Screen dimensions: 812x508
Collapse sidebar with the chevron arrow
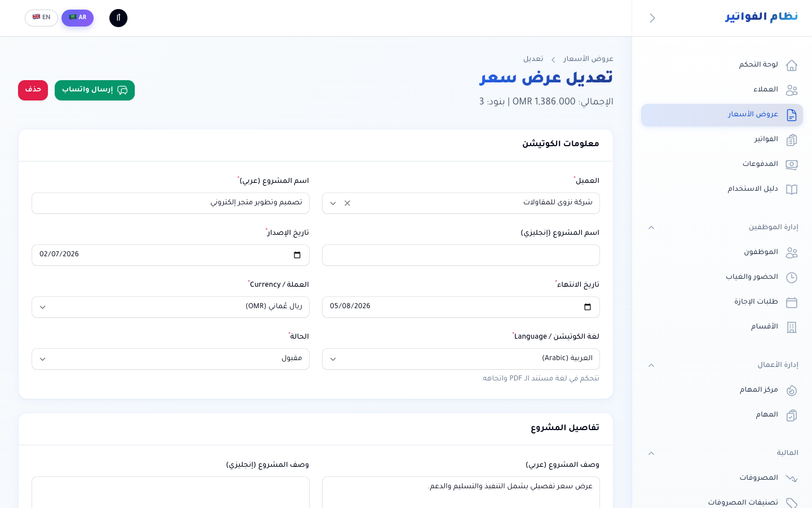(652, 18)
